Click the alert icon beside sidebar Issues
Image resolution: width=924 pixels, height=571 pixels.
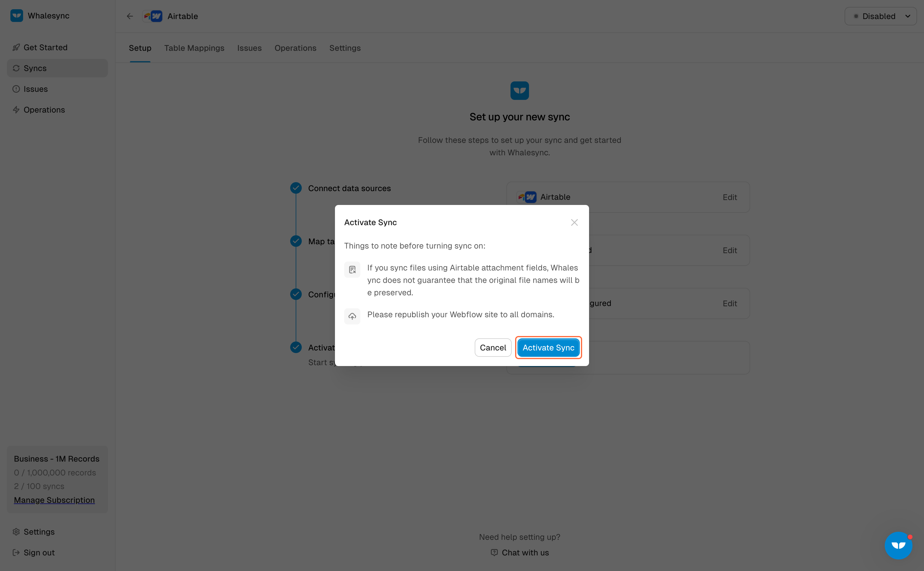click(16, 89)
